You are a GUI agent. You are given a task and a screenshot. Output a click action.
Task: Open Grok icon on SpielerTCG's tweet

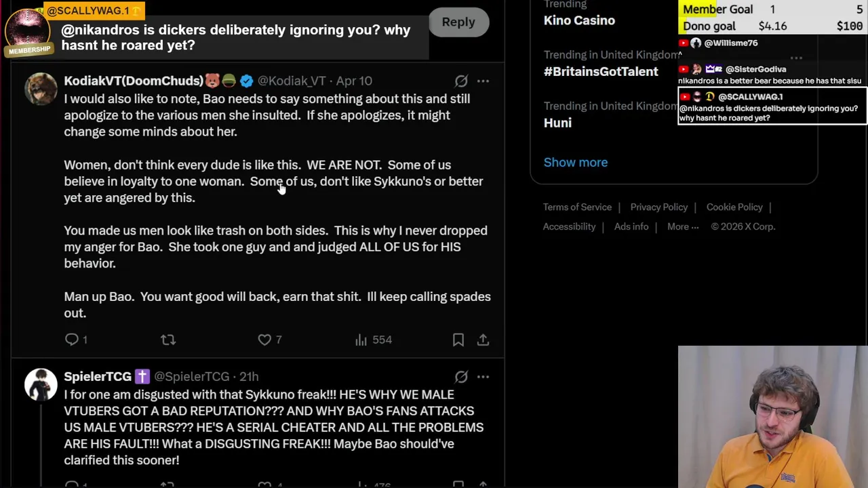coord(461,377)
